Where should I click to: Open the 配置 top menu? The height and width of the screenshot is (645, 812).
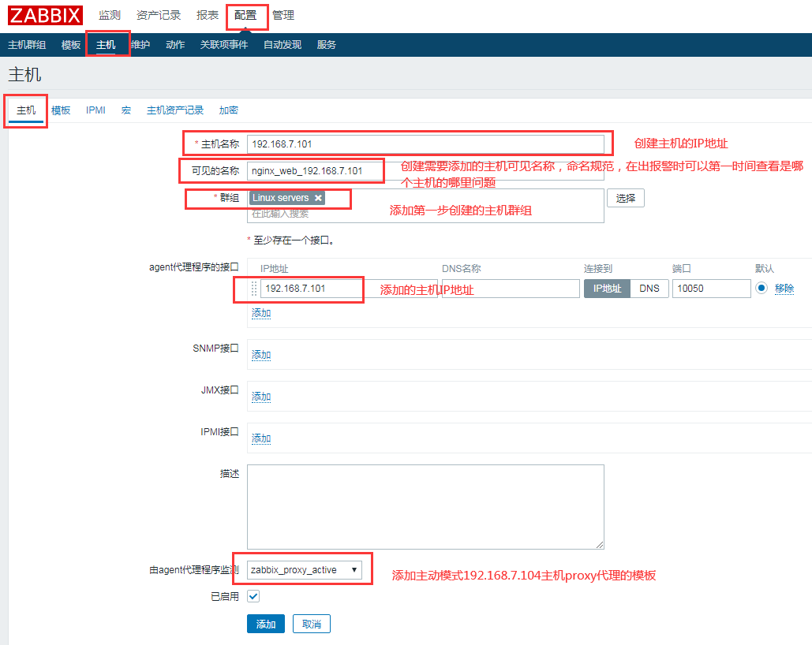tap(245, 16)
